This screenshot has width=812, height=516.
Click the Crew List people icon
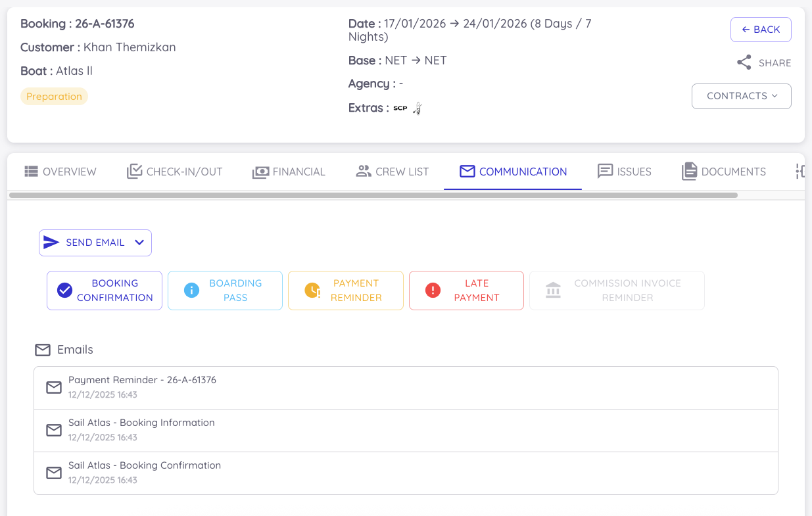coord(364,171)
